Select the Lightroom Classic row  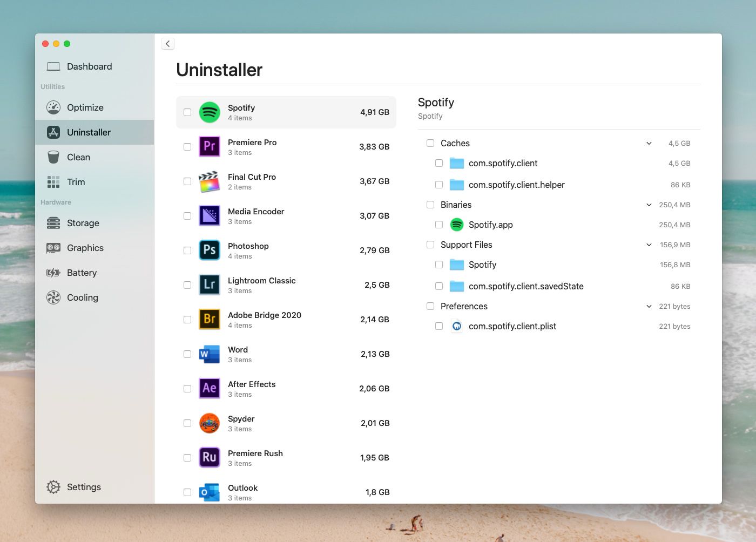286,285
